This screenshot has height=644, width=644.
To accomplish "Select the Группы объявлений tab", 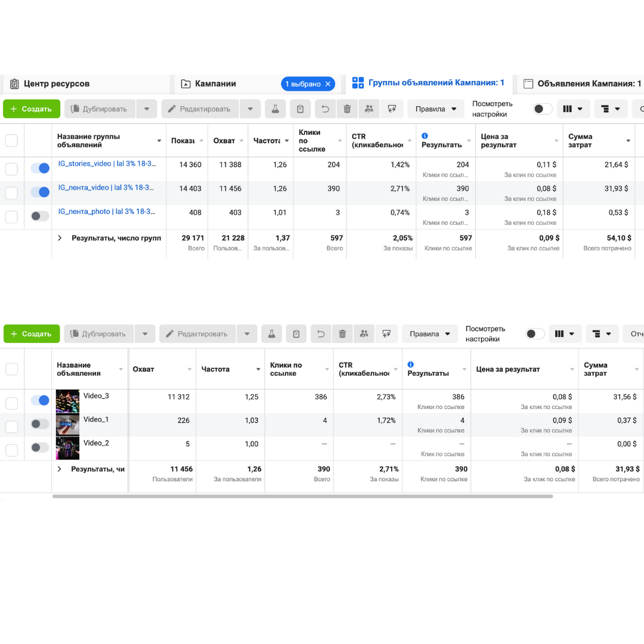I will coord(428,83).
